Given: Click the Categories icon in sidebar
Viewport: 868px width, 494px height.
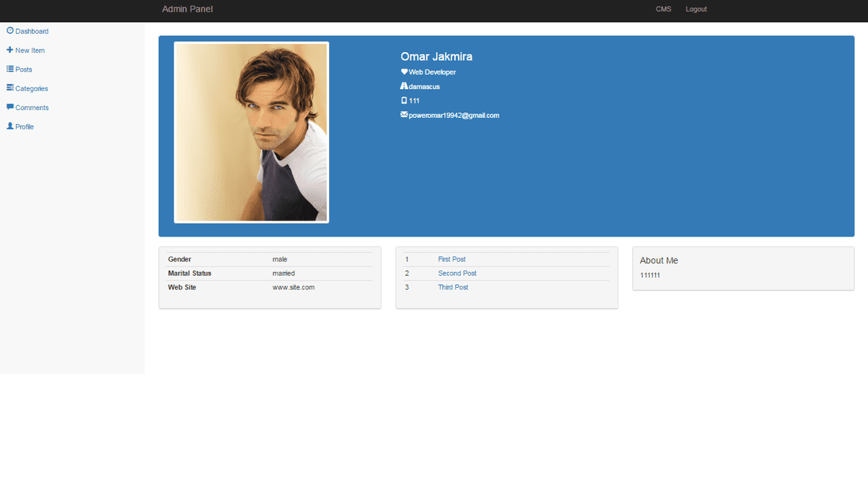Looking at the screenshot, I should pyautogui.click(x=10, y=88).
